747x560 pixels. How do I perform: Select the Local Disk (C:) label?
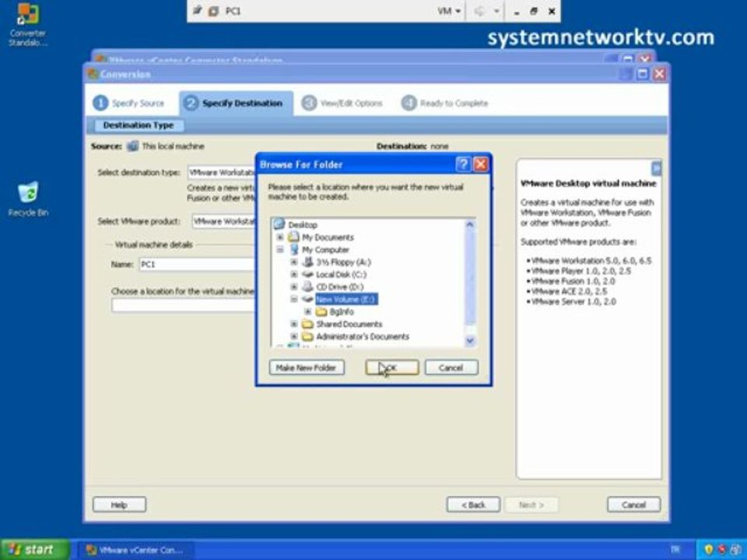coord(341,275)
